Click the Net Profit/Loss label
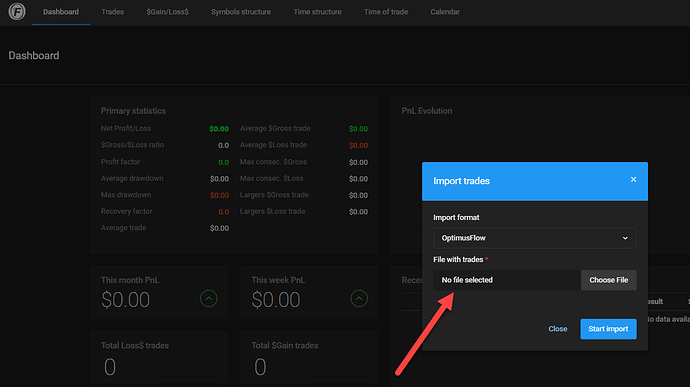 click(x=126, y=129)
